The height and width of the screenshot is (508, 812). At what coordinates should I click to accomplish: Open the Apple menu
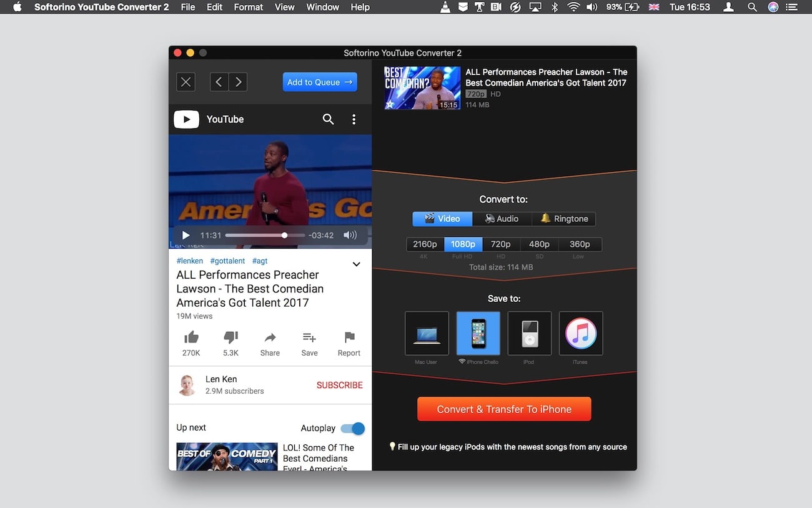pyautogui.click(x=17, y=7)
